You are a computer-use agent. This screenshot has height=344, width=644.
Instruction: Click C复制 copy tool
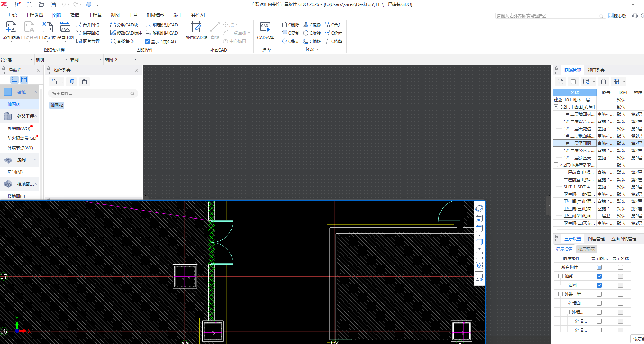click(x=291, y=33)
